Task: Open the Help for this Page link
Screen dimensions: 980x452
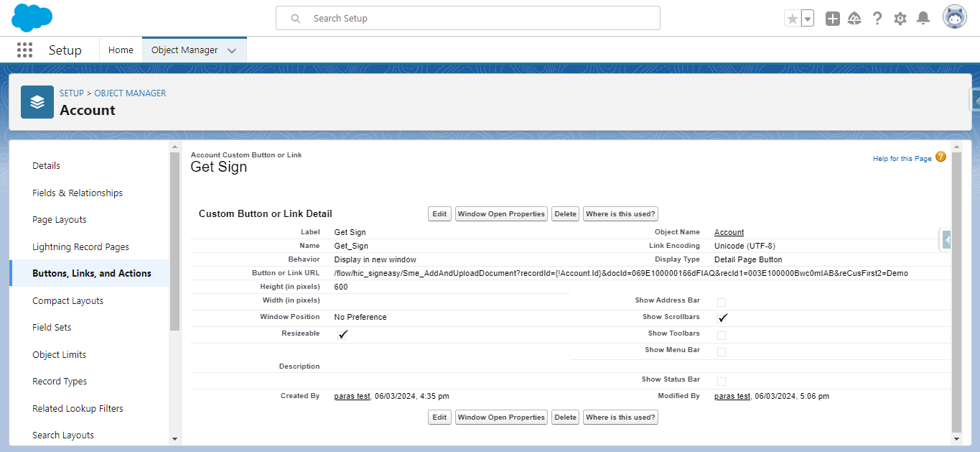Action: click(x=902, y=159)
